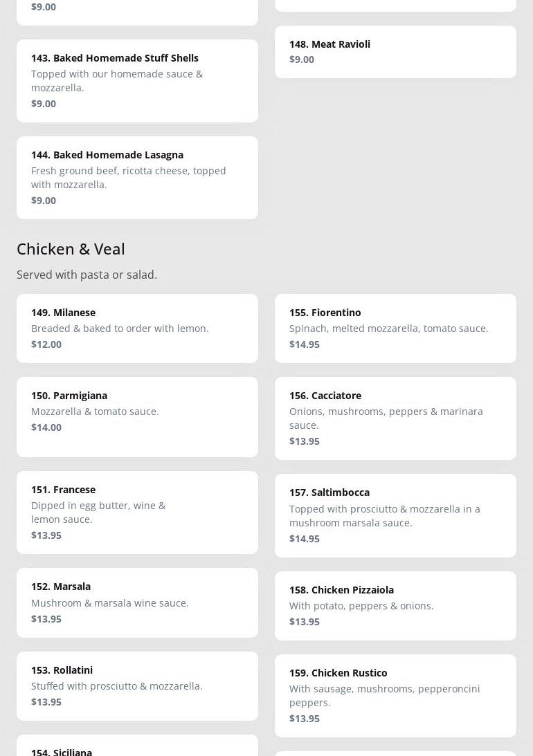Open the 154. Siciliana item

pyautogui.click(x=137, y=747)
